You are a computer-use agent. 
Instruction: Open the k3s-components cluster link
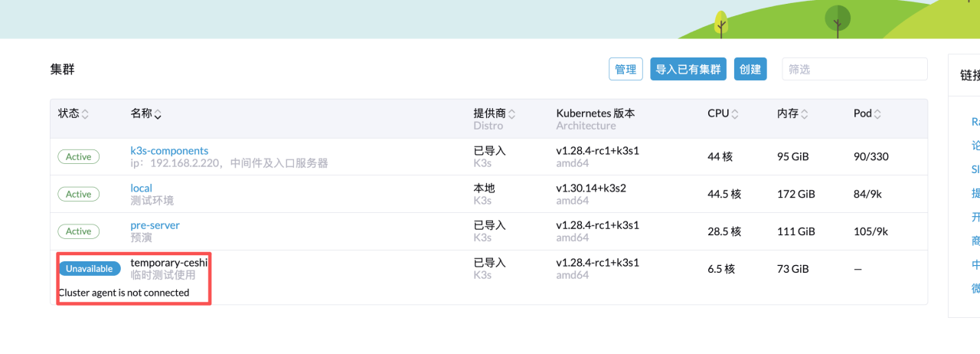(169, 150)
